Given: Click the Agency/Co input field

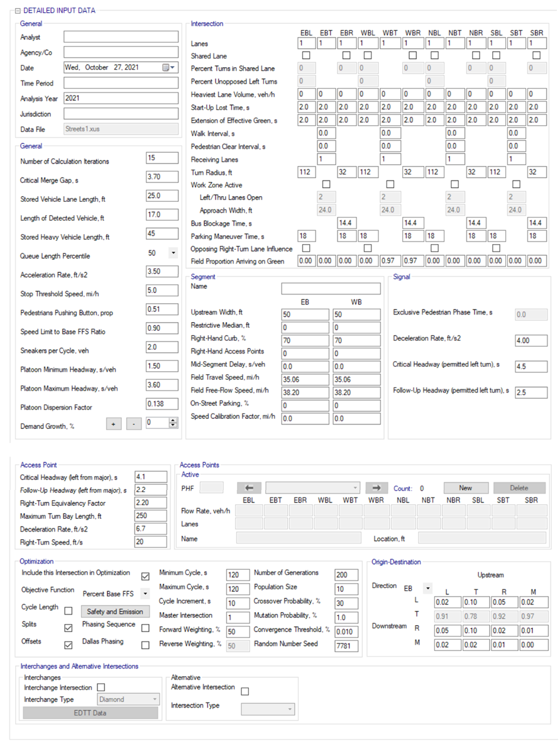Looking at the screenshot, I should pos(121,52).
